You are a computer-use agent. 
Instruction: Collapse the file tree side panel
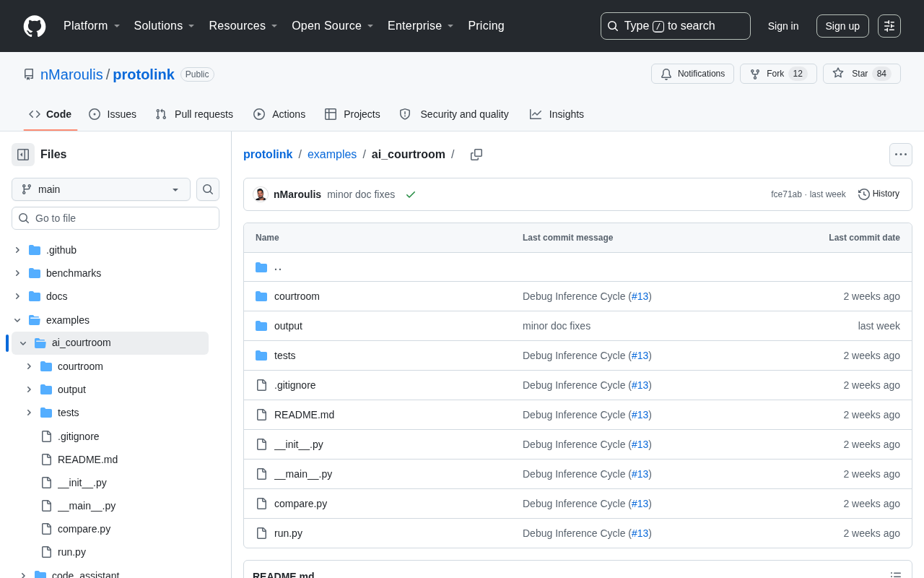(x=23, y=155)
